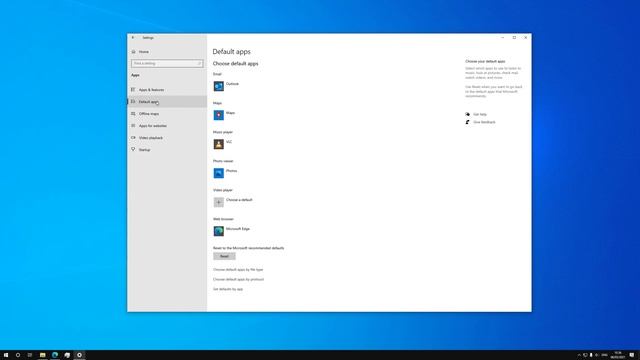Open Video playback settings page

tap(167, 138)
